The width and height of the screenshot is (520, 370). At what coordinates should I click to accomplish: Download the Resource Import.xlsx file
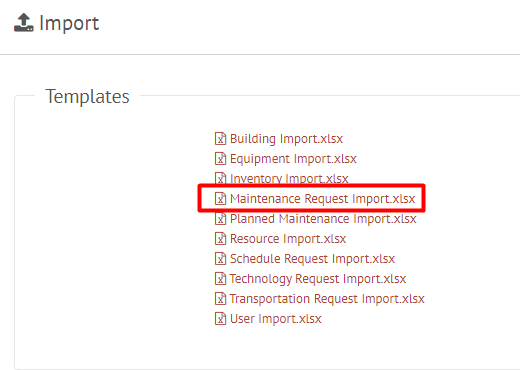point(288,239)
